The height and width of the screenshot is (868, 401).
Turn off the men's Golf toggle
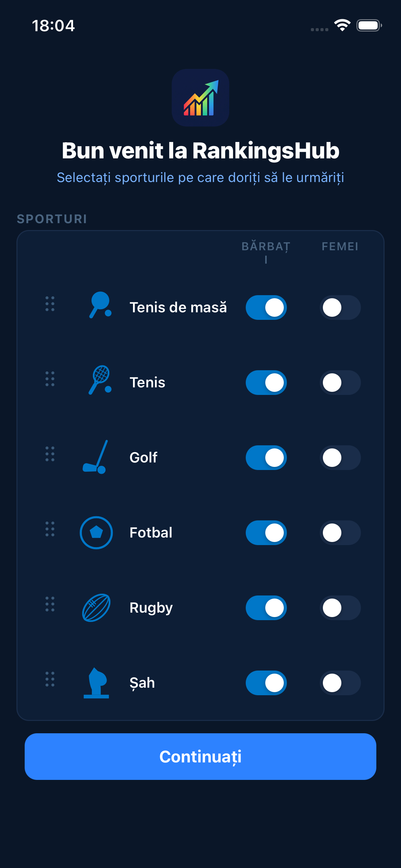[266, 458]
